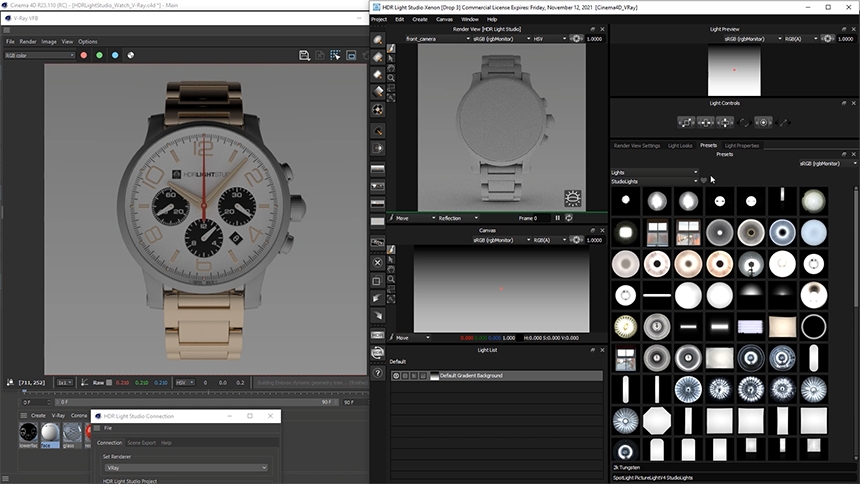860x484 pixels.
Task: Click the third Light Controls button
Action: (x=725, y=122)
